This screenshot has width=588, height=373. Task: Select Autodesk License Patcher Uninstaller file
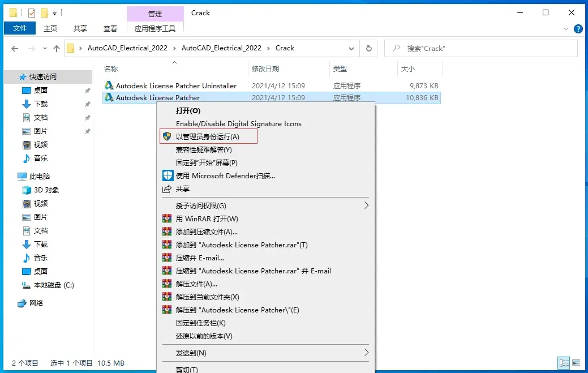pos(176,86)
